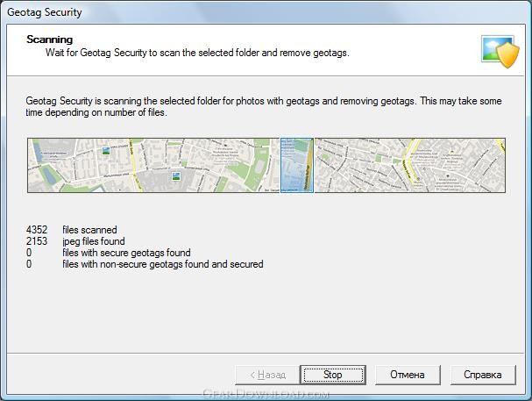Viewport: 532px width, 401px height.
Task: Click the '4352' files scanned count
Action: tap(37, 230)
